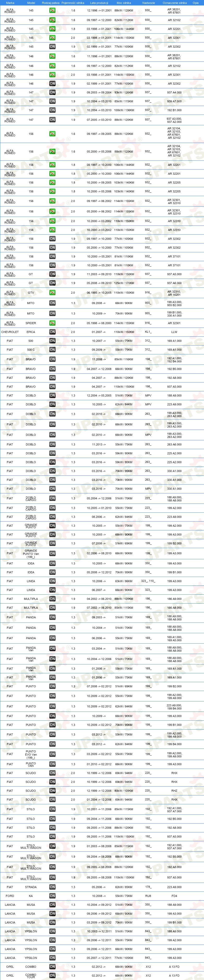Select the engine code FD4
The height and width of the screenshot is (980, 204).
pyautogui.click(x=174, y=896)
